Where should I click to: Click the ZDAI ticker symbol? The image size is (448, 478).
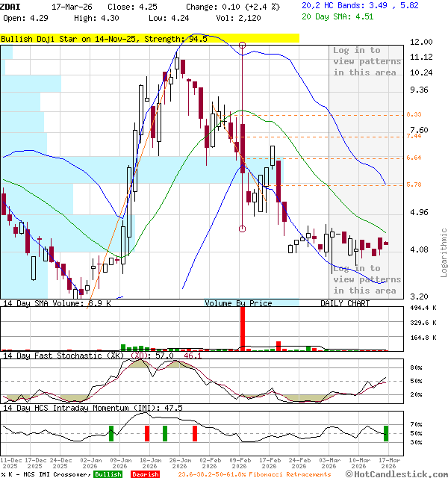(x=10, y=5)
